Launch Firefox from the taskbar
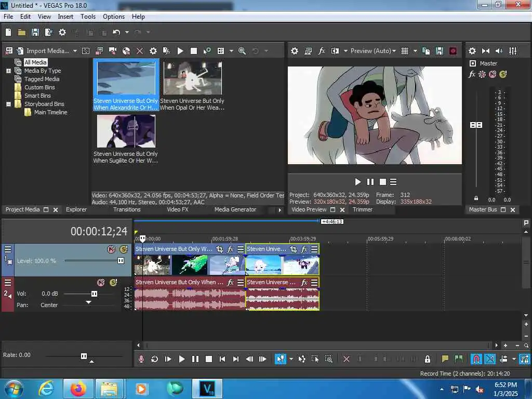Image resolution: width=532 pixels, height=399 pixels. coord(78,389)
